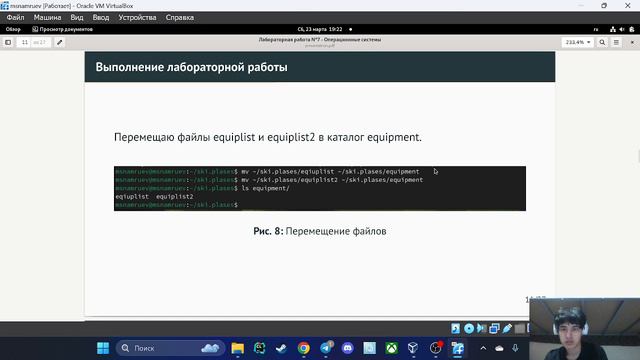Screen dimensions: 640x360
Task: Open the document search magnifier
Action: 602,42
